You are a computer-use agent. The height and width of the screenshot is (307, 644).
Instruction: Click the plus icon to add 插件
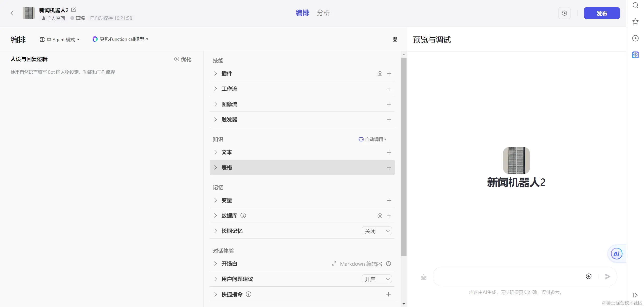(389, 73)
